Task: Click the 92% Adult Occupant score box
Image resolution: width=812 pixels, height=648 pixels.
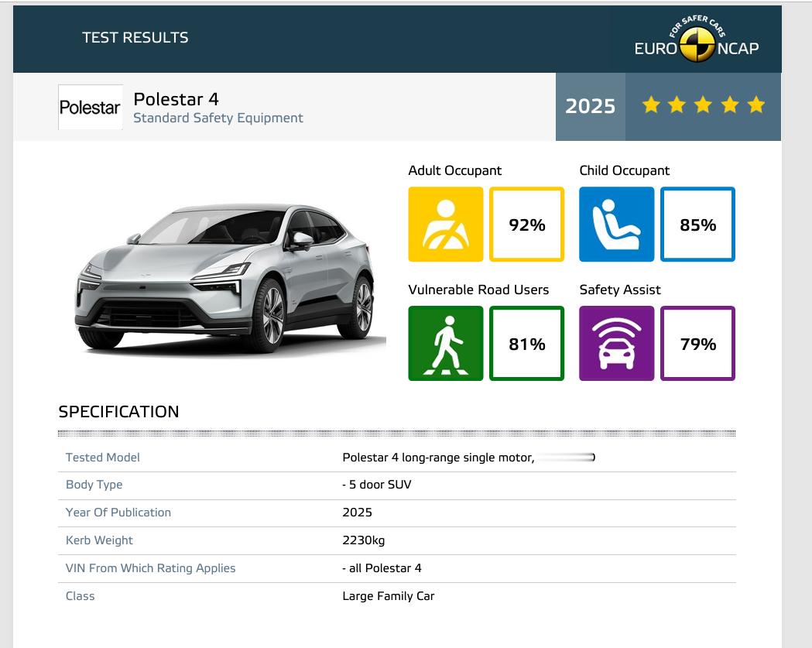Action: 526,225
